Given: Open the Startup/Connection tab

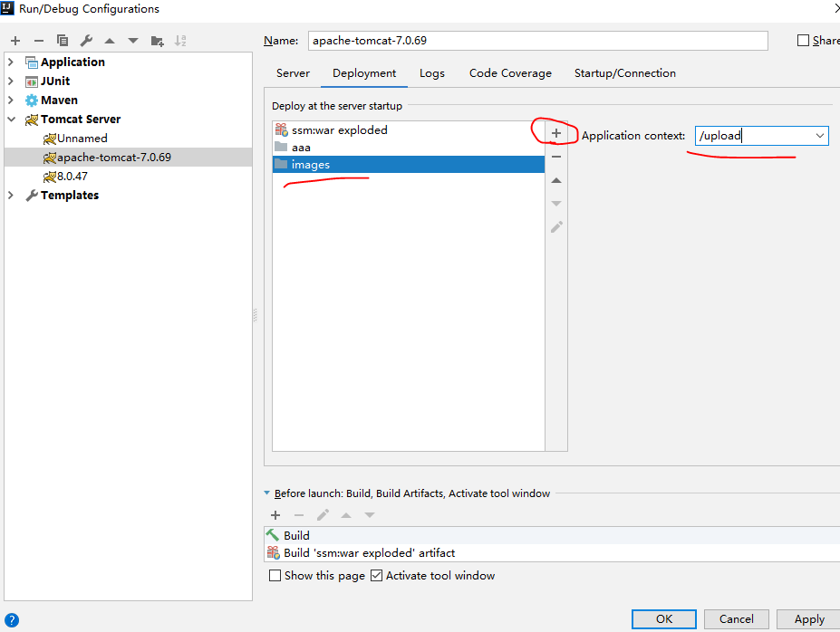Looking at the screenshot, I should coord(625,72).
